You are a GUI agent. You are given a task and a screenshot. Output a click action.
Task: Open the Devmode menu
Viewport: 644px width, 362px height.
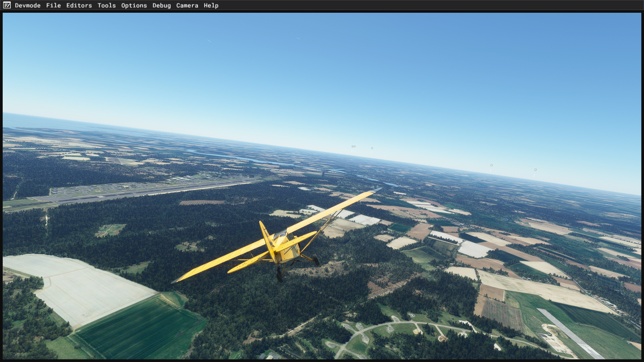[x=28, y=5]
